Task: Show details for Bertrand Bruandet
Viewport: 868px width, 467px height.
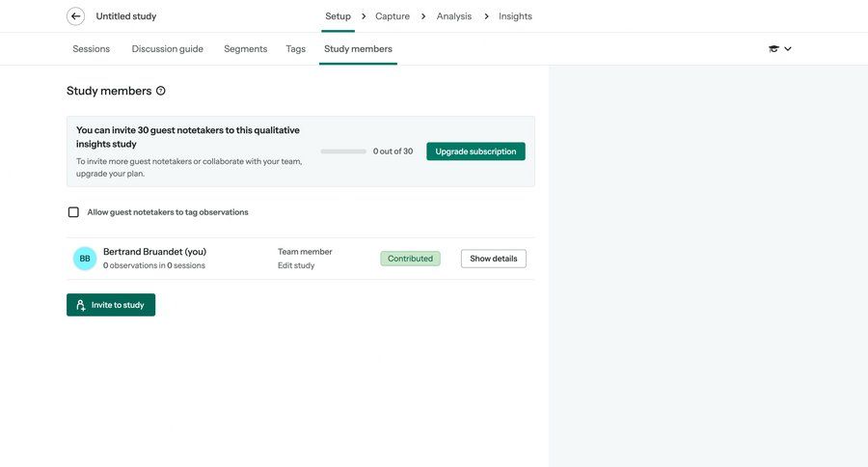Action: pos(493,259)
